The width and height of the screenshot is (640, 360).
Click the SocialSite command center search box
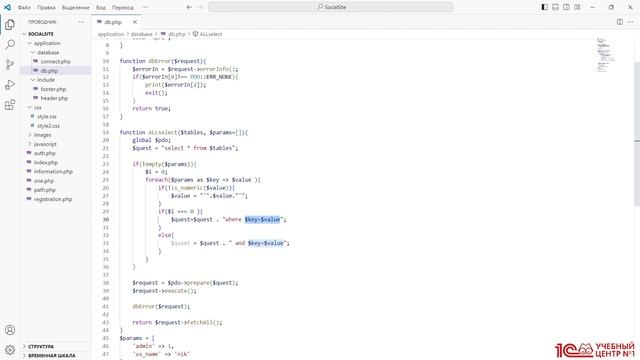(x=331, y=7)
